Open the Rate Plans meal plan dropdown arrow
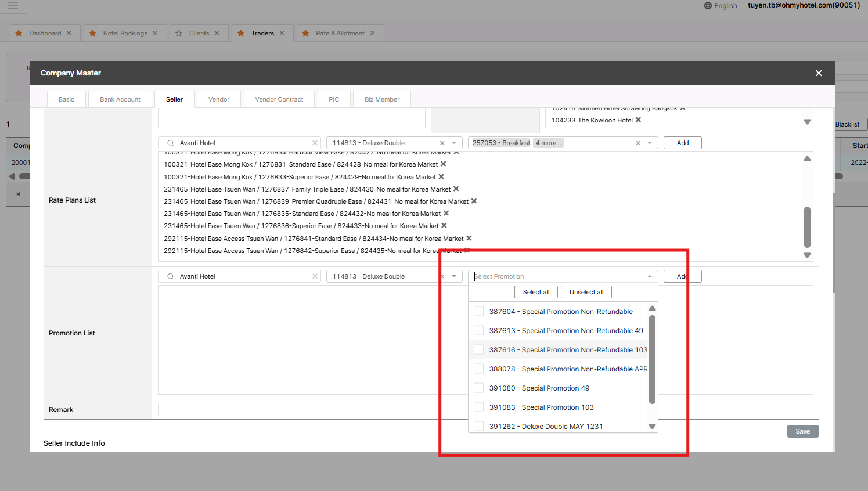 tap(650, 143)
